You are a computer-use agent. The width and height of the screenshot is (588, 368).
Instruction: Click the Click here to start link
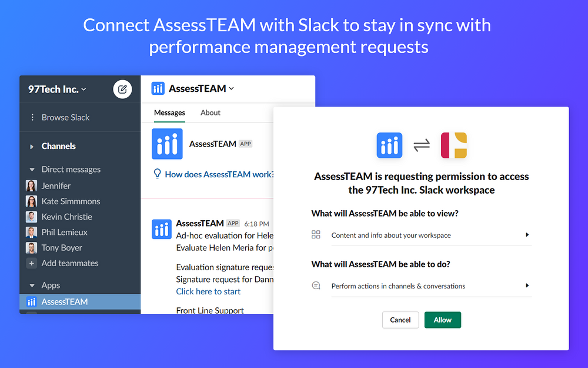pos(208,291)
